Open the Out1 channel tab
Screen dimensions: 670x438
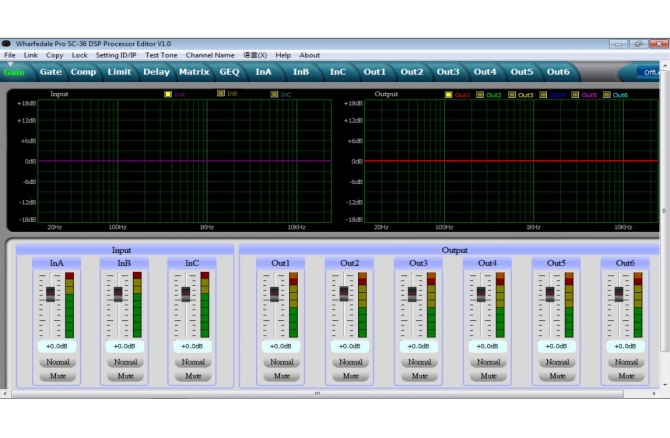[374, 72]
